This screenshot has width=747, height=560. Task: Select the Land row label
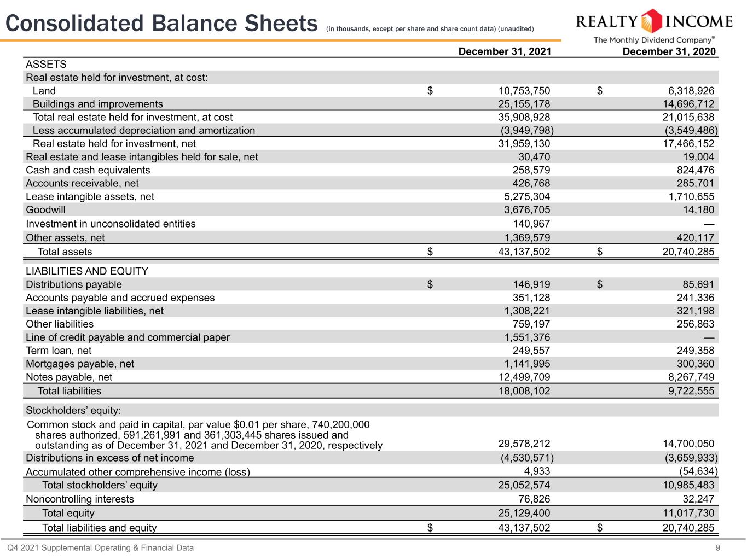[x=44, y=91]
